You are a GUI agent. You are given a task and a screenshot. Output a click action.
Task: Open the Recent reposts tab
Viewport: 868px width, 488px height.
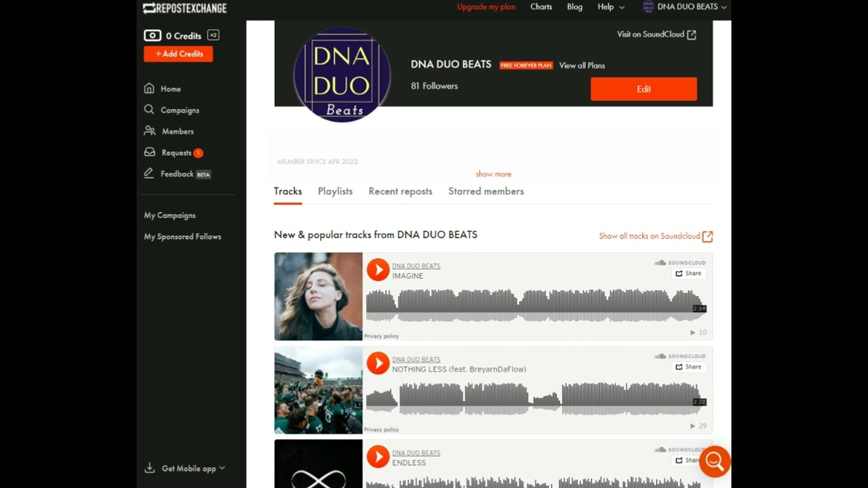pos(400,191)
